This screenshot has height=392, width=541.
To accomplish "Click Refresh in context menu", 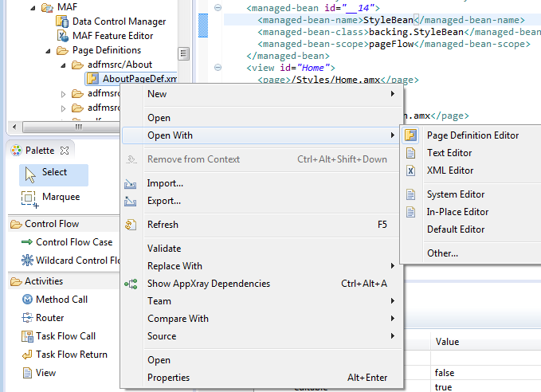I will click(x=262, y=225).
